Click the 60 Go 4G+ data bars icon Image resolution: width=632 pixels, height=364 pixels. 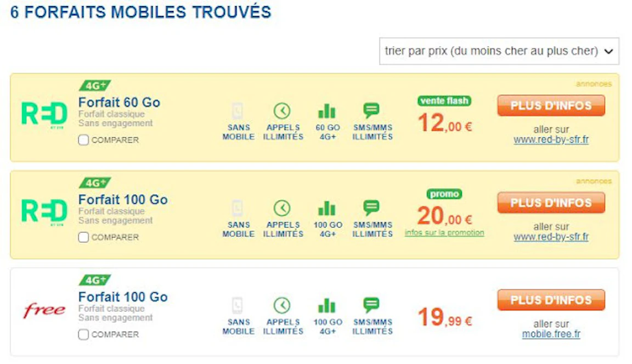[x=327, y=111]
